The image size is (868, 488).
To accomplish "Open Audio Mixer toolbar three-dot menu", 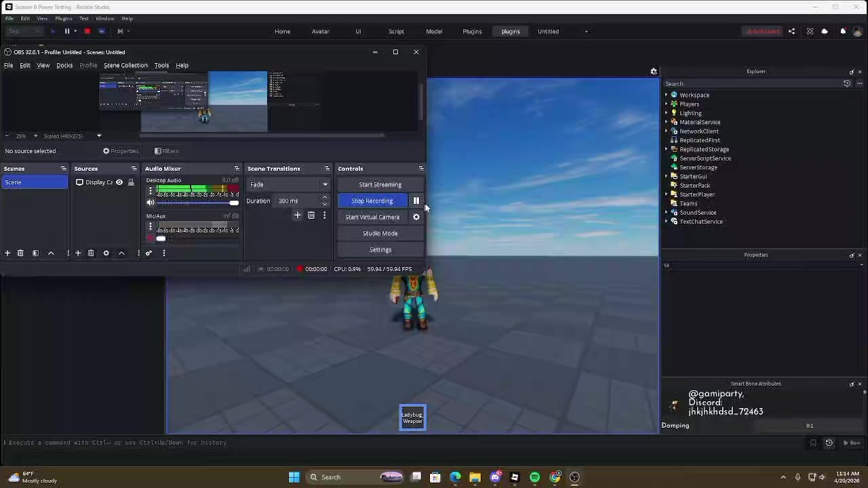I will 163,253.
